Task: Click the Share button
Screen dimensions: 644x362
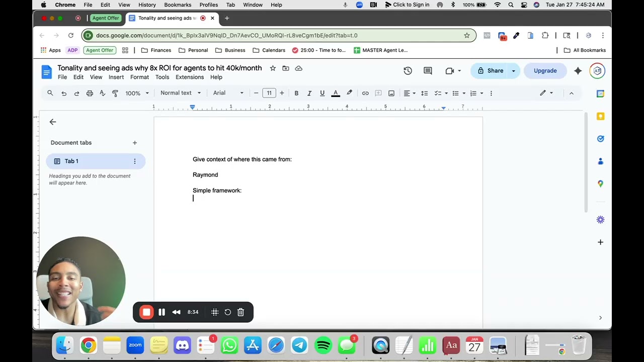Action: pos(490,71)
